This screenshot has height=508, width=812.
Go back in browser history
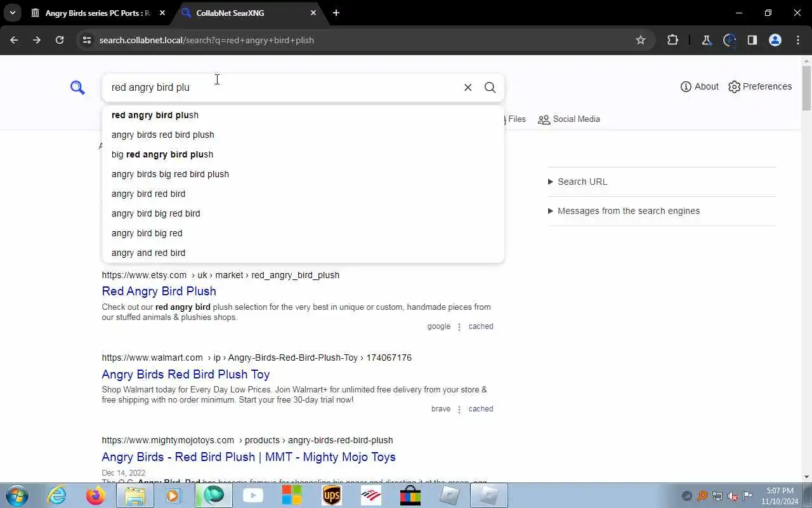point(14,40)
